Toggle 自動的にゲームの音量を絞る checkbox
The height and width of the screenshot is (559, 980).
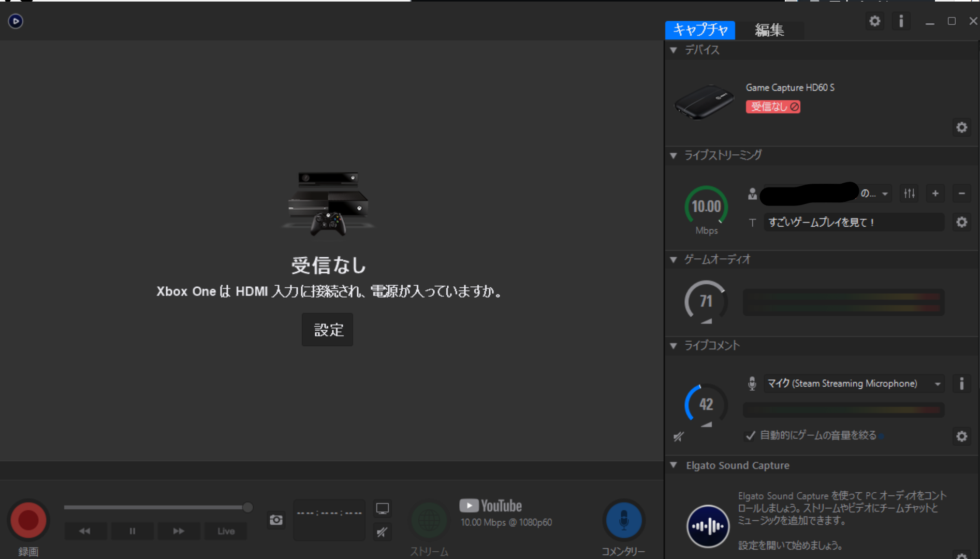tap(751, 436)
